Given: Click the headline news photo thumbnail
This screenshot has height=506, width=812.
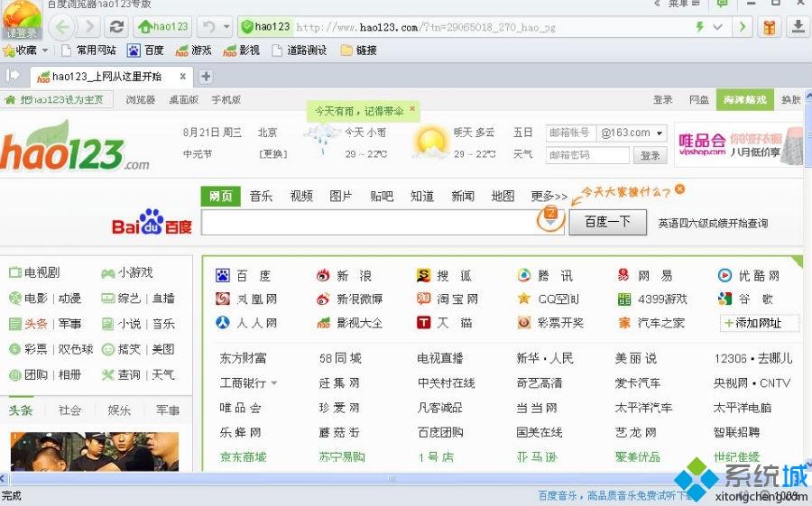Looking at the screenshot, I should click(x=95, y=452).
